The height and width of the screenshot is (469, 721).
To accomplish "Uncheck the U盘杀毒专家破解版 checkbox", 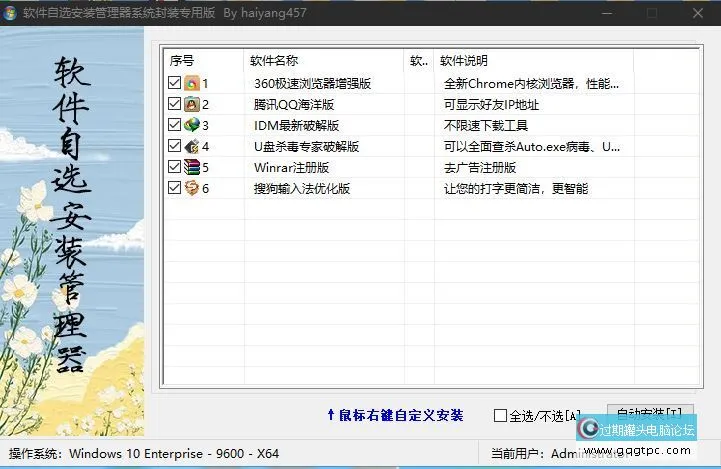I will click(174, 146).
